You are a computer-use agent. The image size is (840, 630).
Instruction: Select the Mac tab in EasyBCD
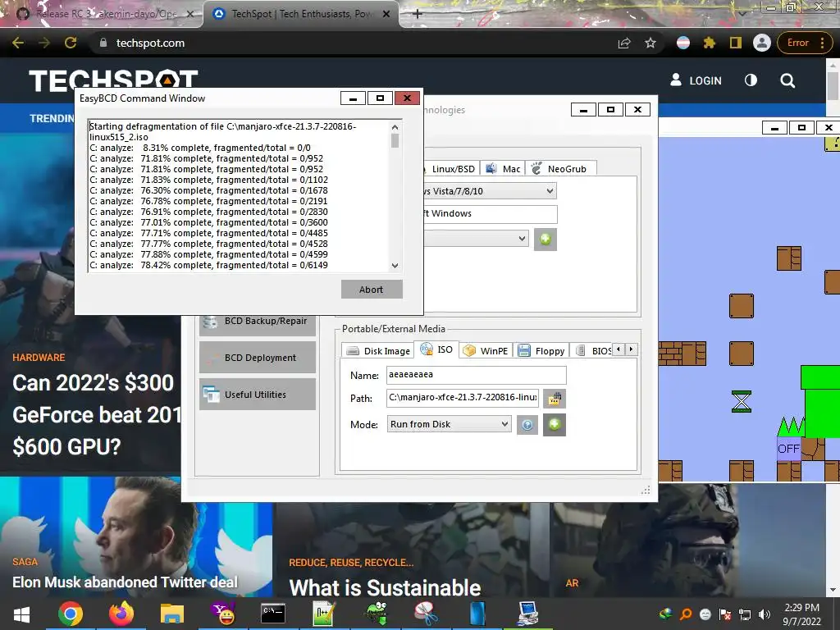coord(503,169)
